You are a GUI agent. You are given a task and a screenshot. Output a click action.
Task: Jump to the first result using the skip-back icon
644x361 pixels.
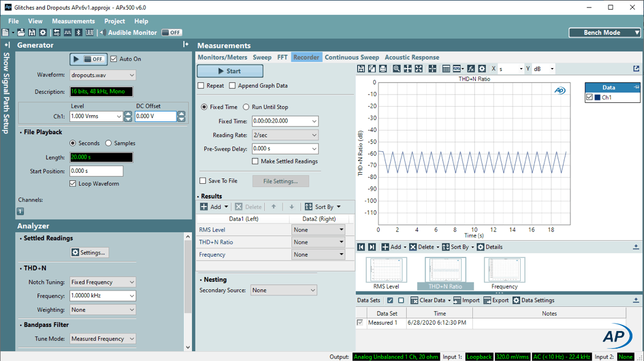coord(361,247)
